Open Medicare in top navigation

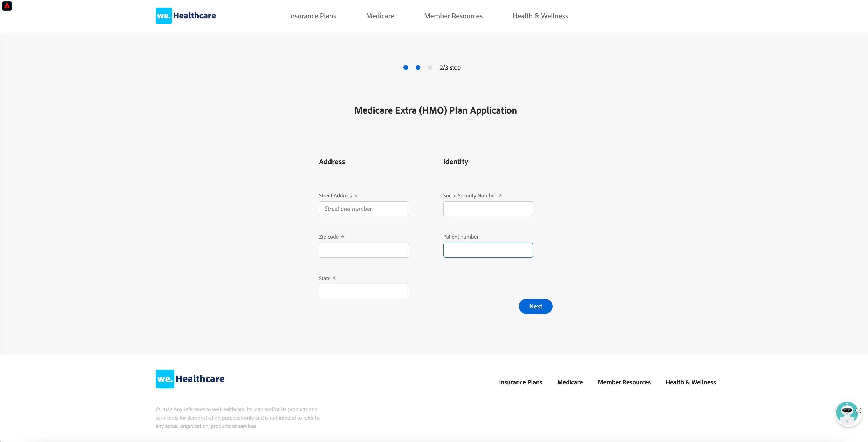coord(380,16)
